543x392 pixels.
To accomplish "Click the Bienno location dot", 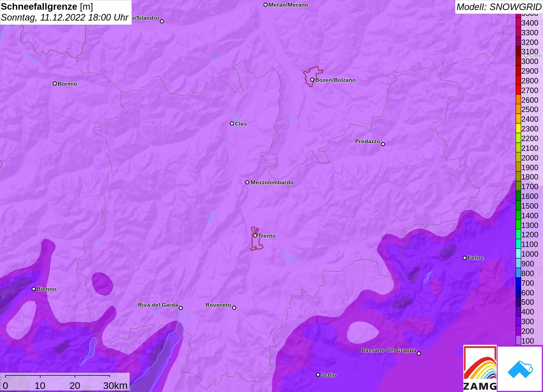I will click(34, 289).
